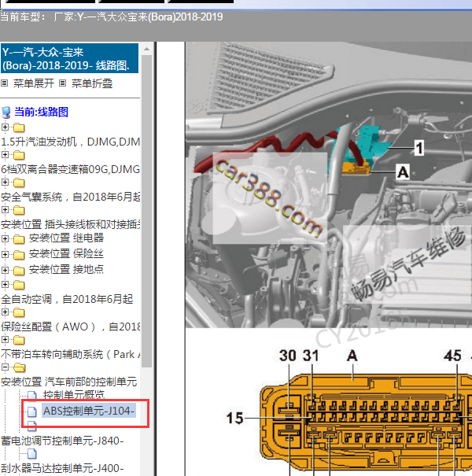Click pin number 31 on connector diagram

(311, 356)
